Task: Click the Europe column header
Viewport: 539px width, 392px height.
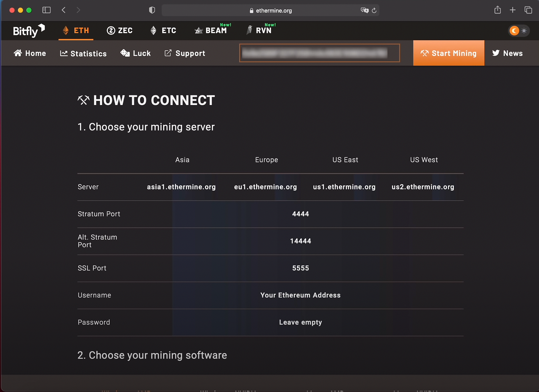Action: [266, 160]
